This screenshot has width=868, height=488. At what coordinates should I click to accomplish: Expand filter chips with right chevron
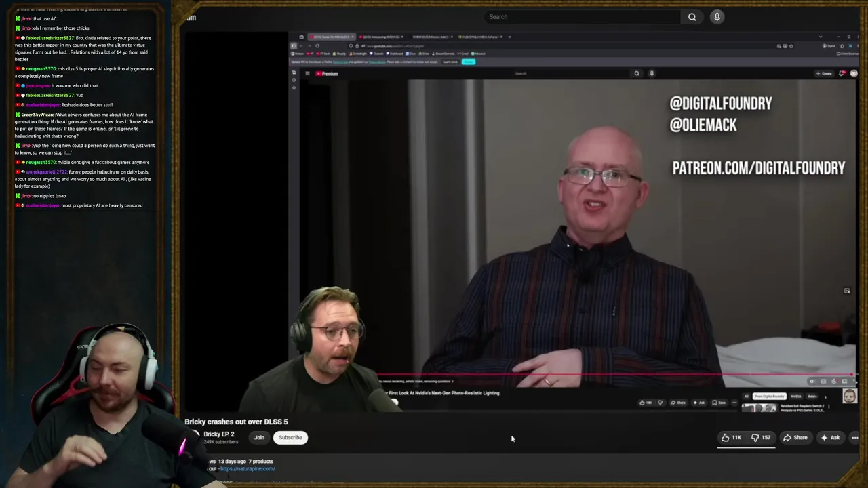pyautogui.click(x=826, y=396)
